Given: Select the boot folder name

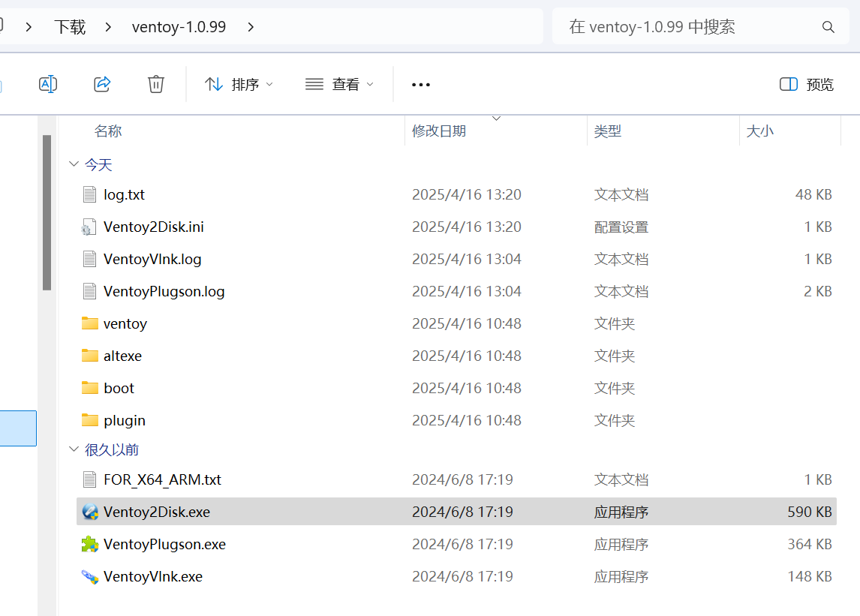Looking at the screenshot, I should (x=119, y=389).
